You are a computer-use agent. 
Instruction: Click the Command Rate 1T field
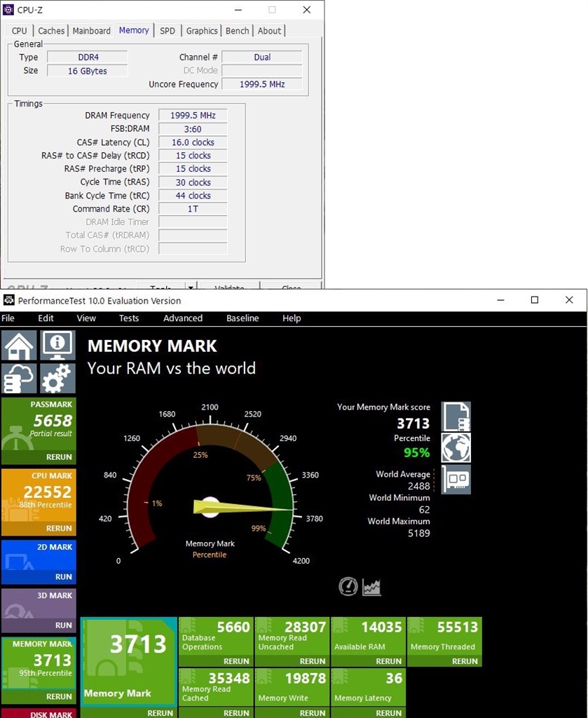tap(193, 209)
